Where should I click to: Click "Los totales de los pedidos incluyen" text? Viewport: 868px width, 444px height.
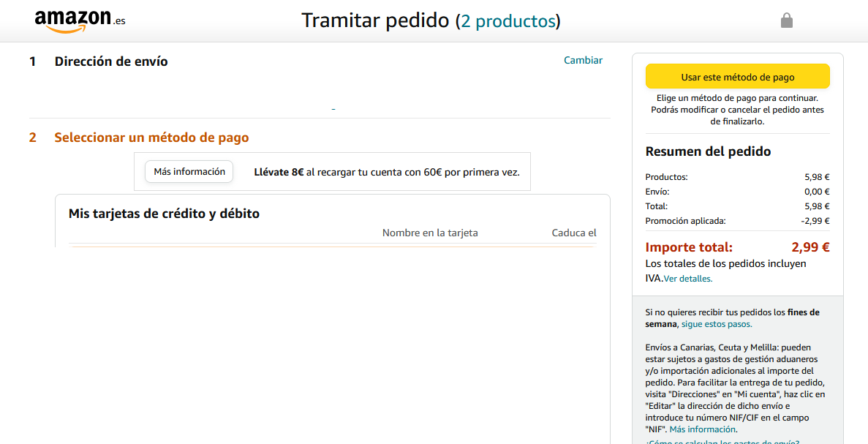click(725, 263)
